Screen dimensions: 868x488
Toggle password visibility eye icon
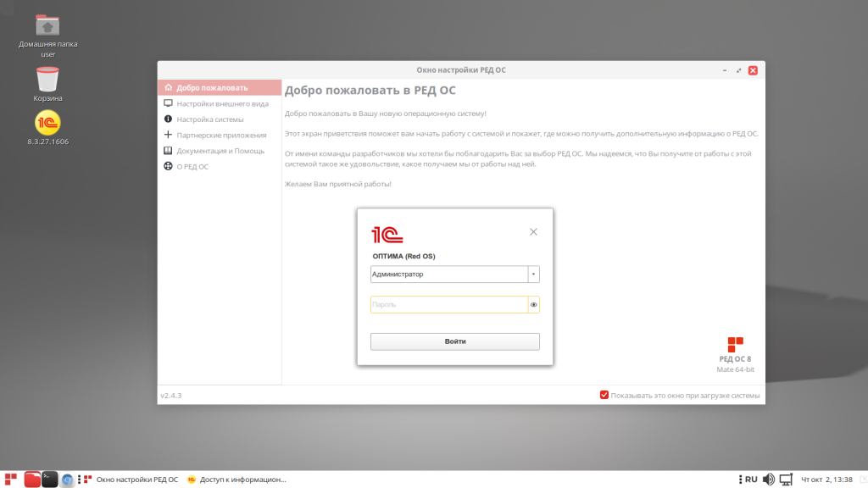coord(534,305)
